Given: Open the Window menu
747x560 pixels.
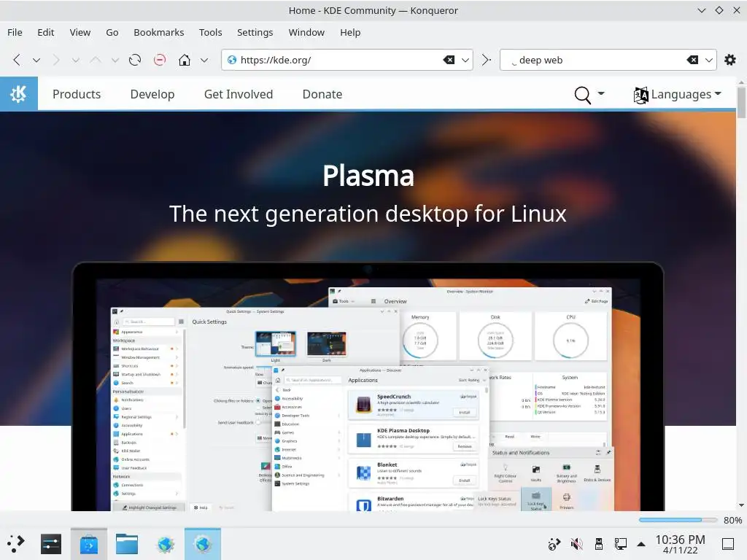Looking at the screenshot, I should pyautogui.click(x=306, y=32).
